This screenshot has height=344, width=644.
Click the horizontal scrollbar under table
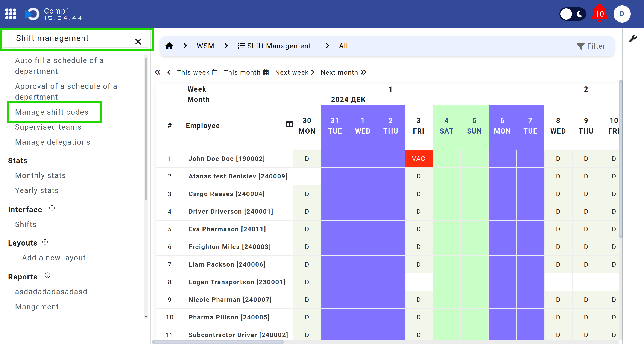pyautogui.click(x=218, y=342)
